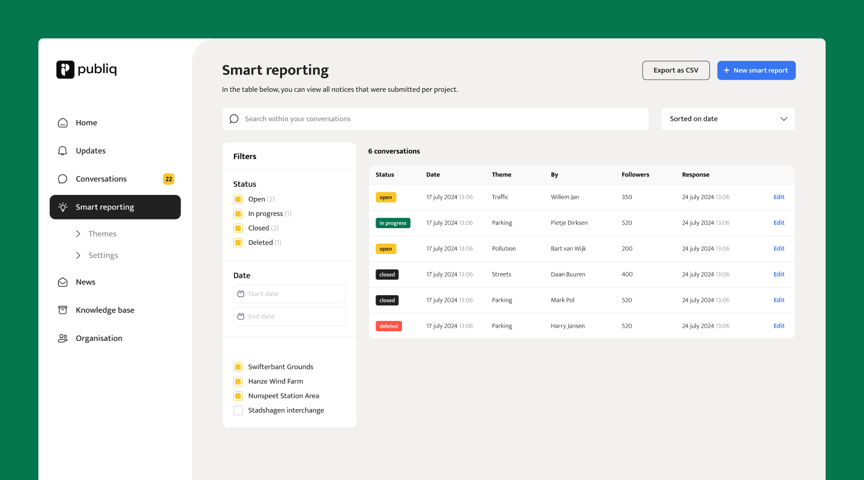Toggle the Closed status filter checkbox

click(238, 228)
